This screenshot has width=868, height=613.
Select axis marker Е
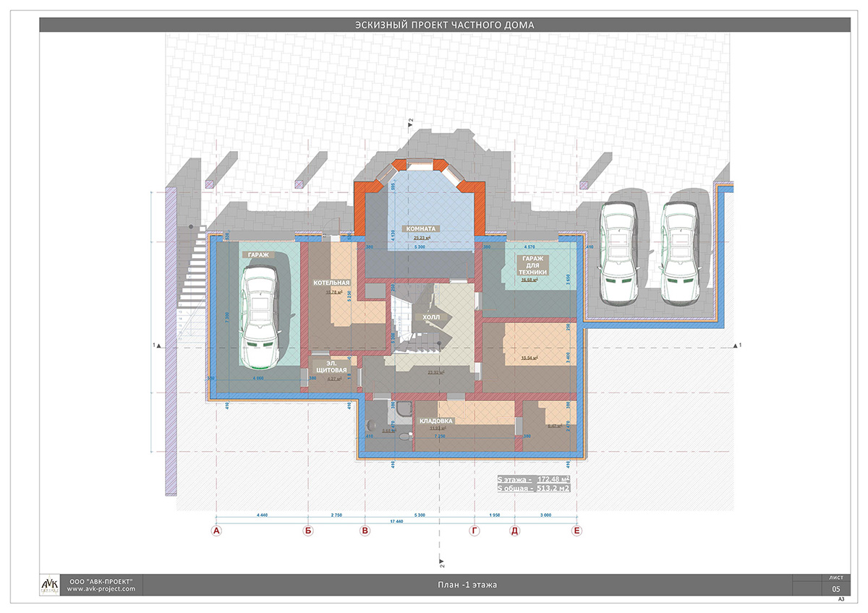coord(576,531)
